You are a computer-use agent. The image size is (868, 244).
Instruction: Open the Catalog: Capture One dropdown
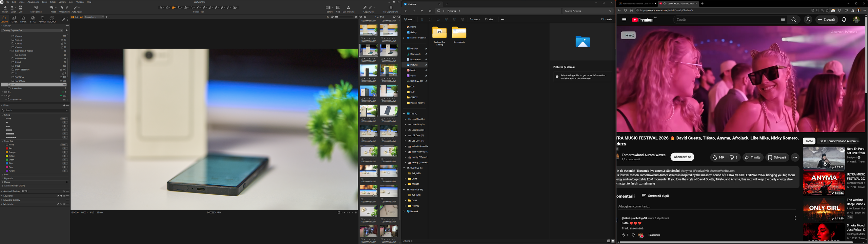[x=32, y=30]
